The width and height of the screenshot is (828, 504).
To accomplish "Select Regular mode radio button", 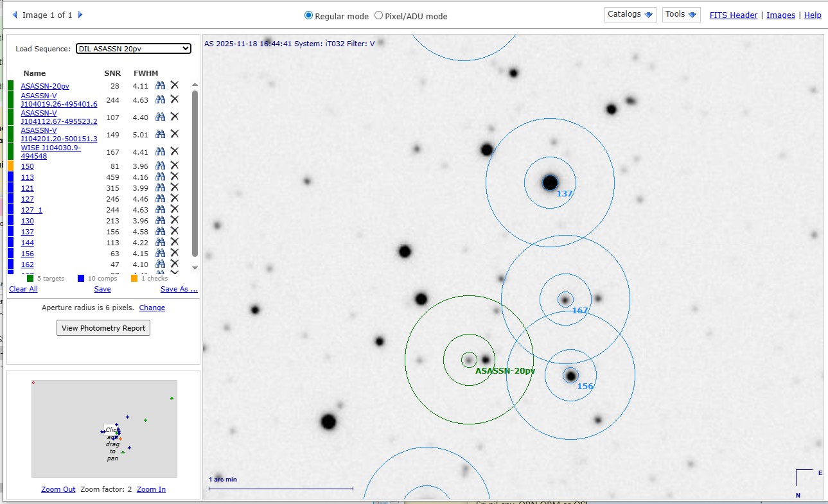I will point(308,15).
